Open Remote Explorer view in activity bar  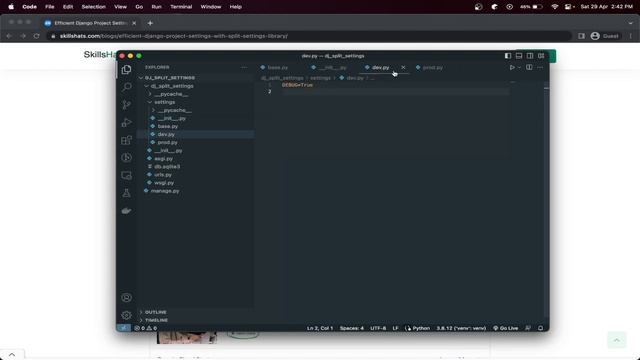(x=127, y=176)
